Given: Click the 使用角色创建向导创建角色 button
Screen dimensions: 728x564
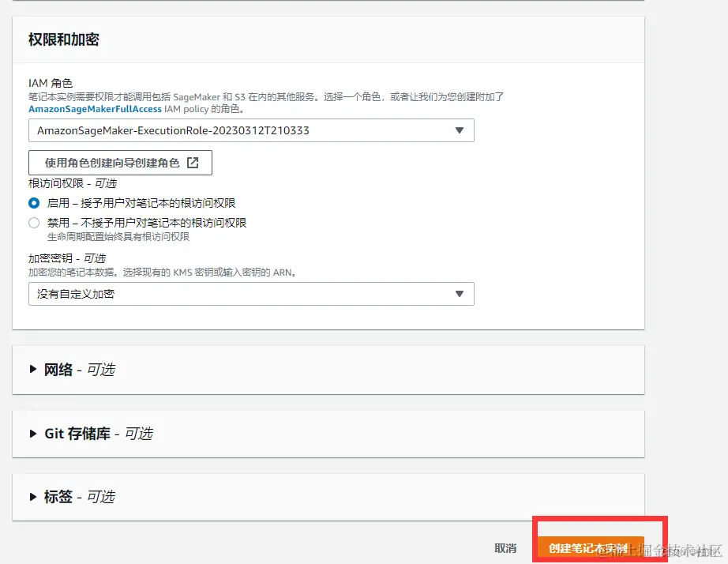Looking at the screenshot, I should [x=120, y=163].
